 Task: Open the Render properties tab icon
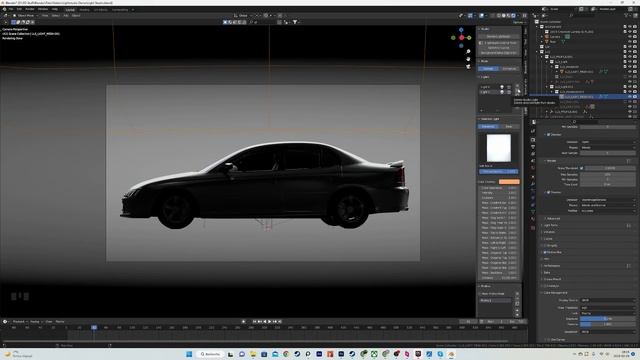tap(533, 140)
